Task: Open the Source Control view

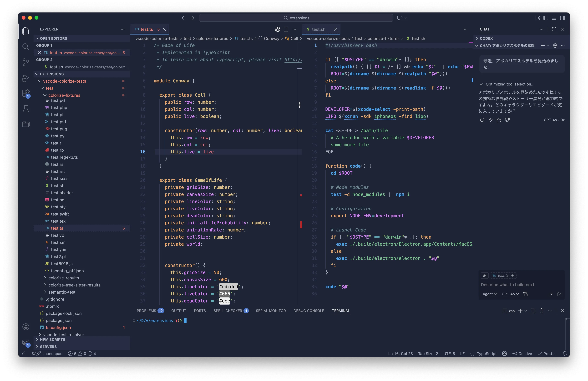Action: [x=26, y=62]
